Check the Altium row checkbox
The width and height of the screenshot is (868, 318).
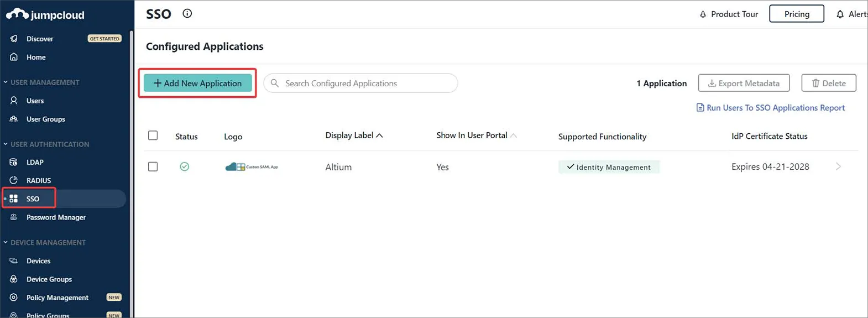(153, 166)
